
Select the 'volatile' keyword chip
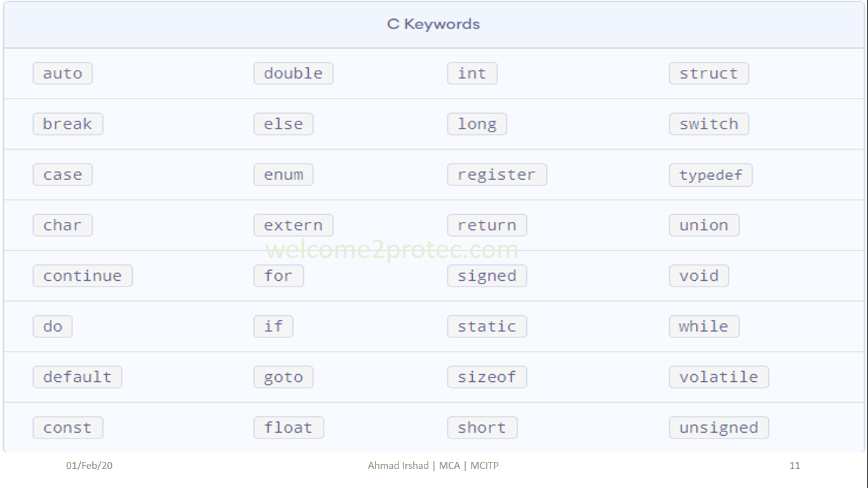(x=719, y=377)
